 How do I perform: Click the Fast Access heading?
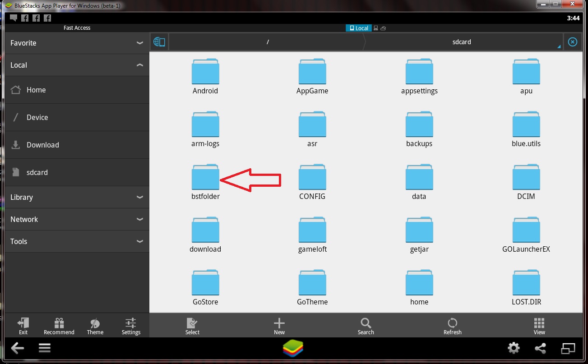coord(77,28)
